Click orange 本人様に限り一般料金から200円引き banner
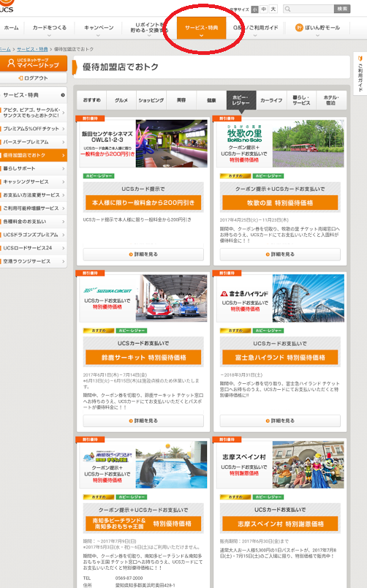The image size is (367, 588). click(143, 203)
